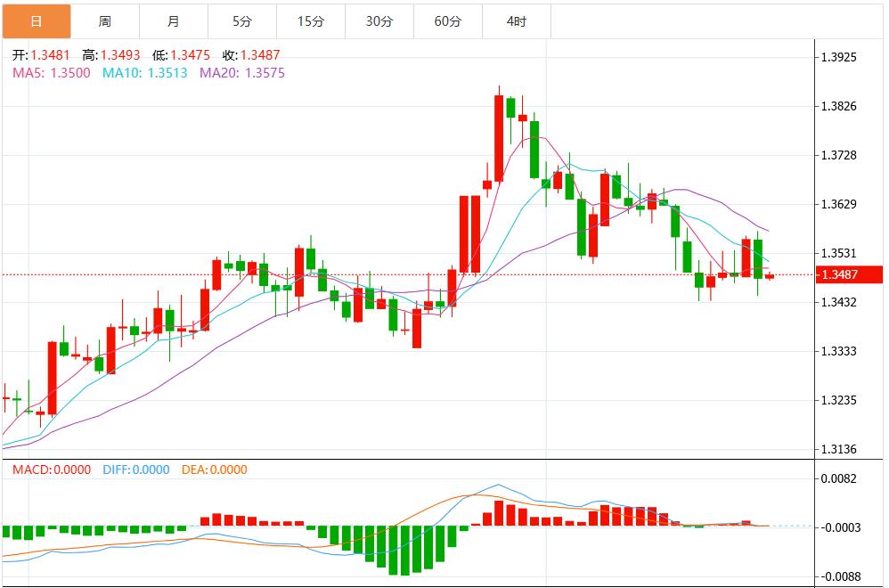The height and width of the screenshot is (588, 889).
Task: Click the 0.0082 MACD axis label
Action: click(837, 478)
